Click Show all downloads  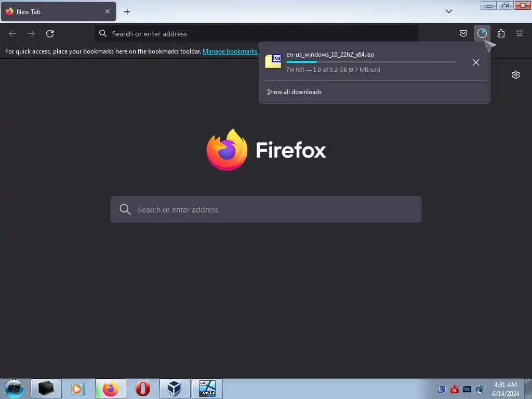(294, 92)
